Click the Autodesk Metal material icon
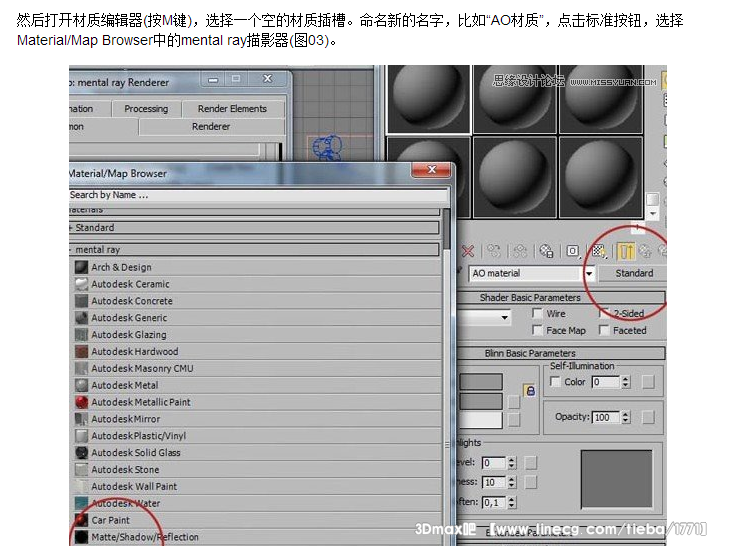Image resolution: width=736 pixels, height=546 pixels. pyautogui.click(x=82, y=385)
